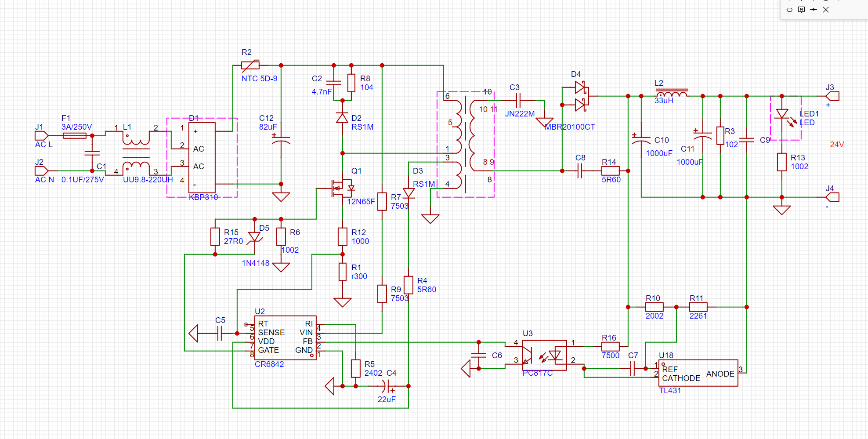Select the C5 capacitor symbol
868x439 pixels.
[x=219, y=334]
